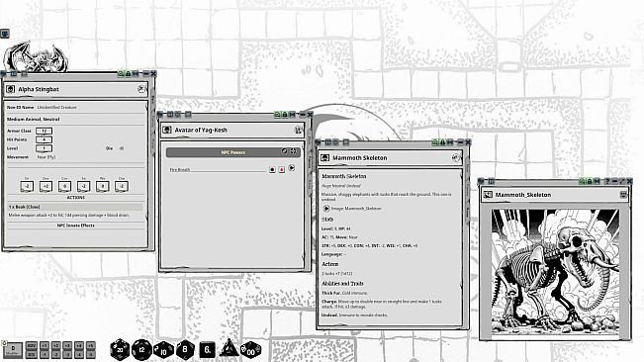Switch to the Main tab on Alpha Stingbat
The height and width of the screenshot is (362, 644).
pyautogui.click(x=153, y=100)
